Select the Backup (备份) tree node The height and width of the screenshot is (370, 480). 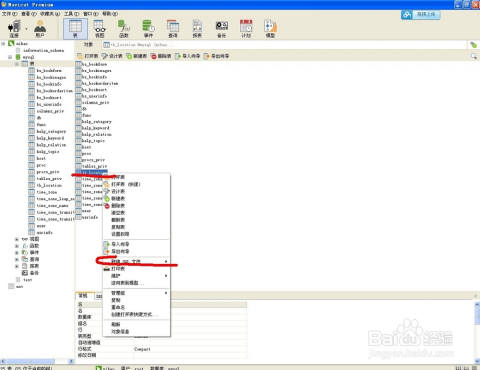(x=30, y=273)
